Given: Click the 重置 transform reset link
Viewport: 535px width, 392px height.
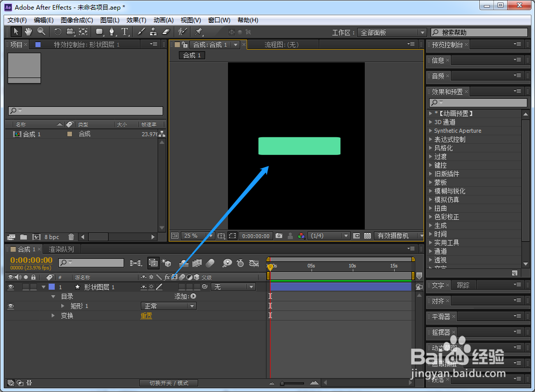Looking at the screenshot, I should pos(146,316).
